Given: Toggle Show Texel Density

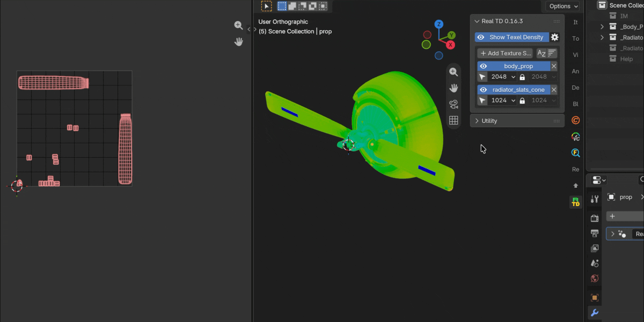Looking at the screenshot, I should pos(512,37).
